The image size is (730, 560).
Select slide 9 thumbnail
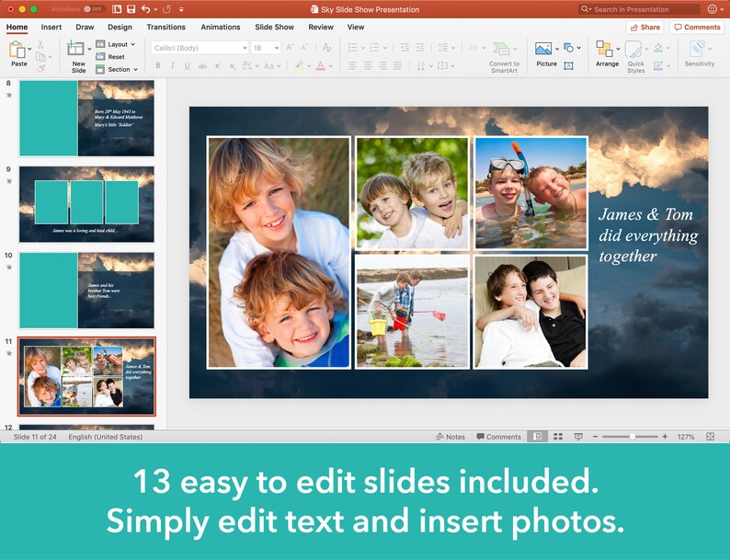pyautogui.click(x=86, y=204)
